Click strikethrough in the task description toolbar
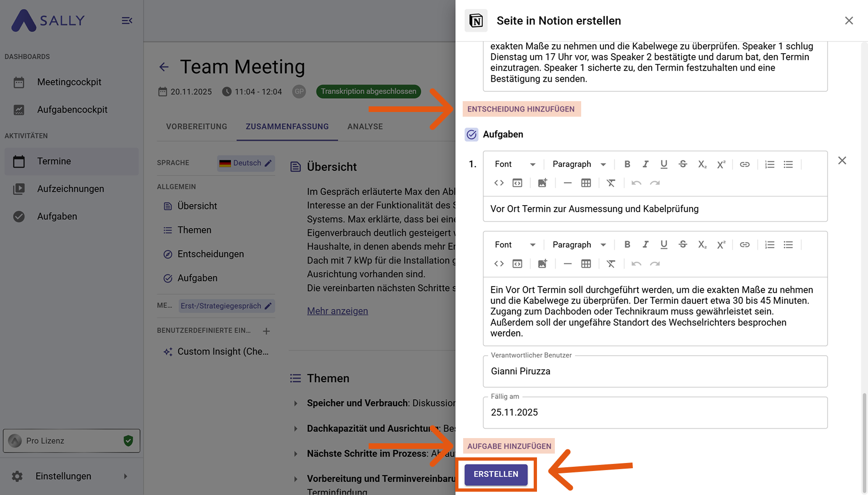The image size is (868, 495). [683, 245]
